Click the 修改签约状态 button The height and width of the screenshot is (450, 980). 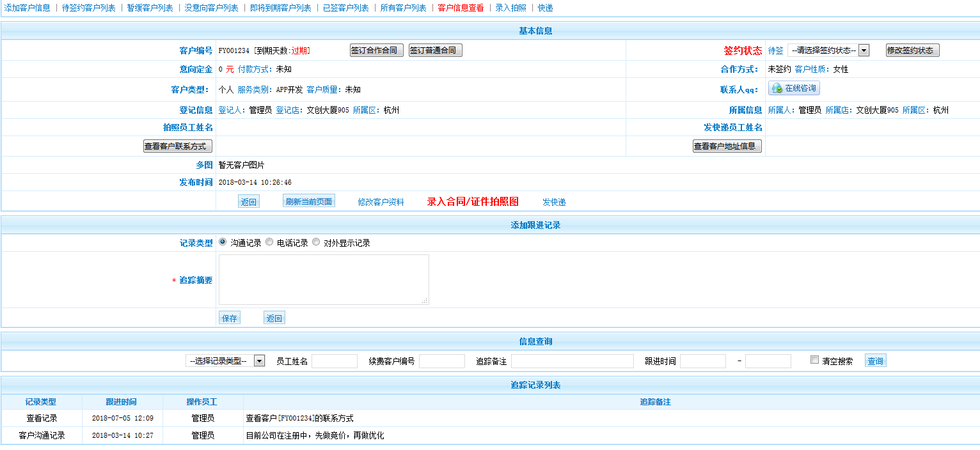(912, 50)
